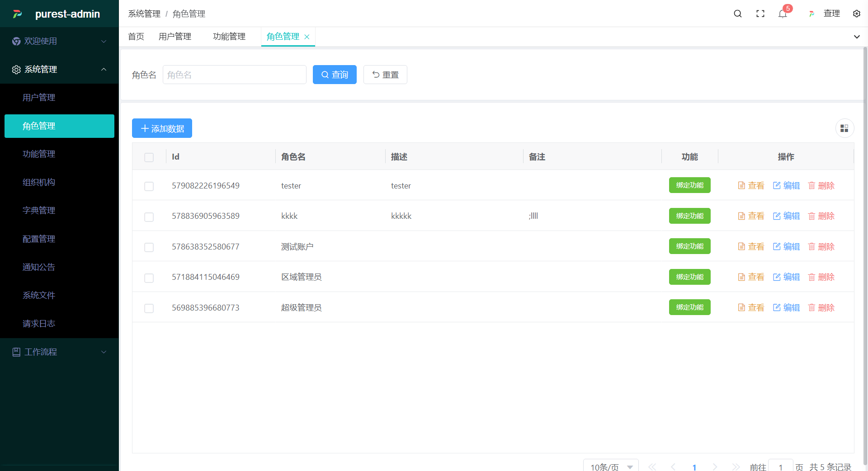Click 绑定功能 for 区域管理员 role

[689, 277]
